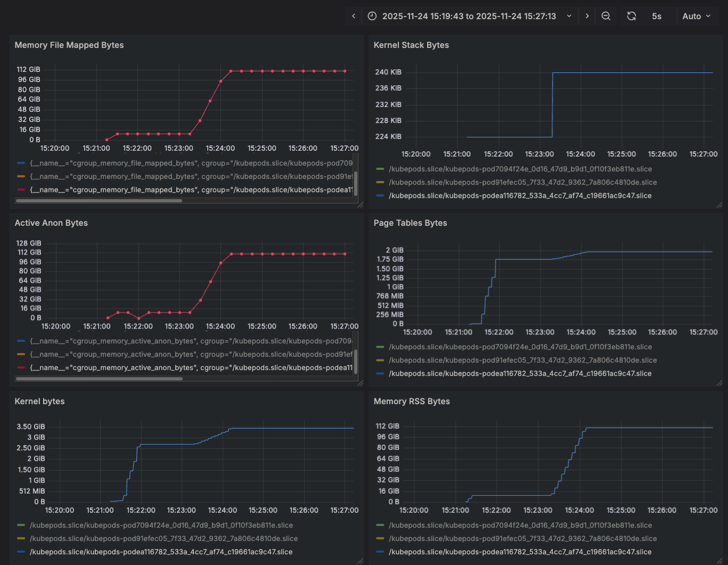Toggle podea116782 series in Kernel Stack Bytes legend
This screenshot has width=728, height=565.
click(520, 195)
